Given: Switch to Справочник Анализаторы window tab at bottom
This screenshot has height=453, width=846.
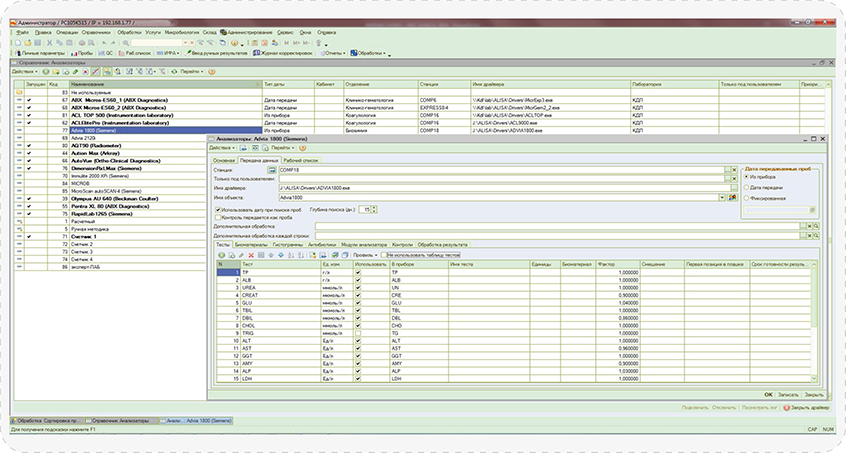Looking at the screenshot, I should 122,421.
